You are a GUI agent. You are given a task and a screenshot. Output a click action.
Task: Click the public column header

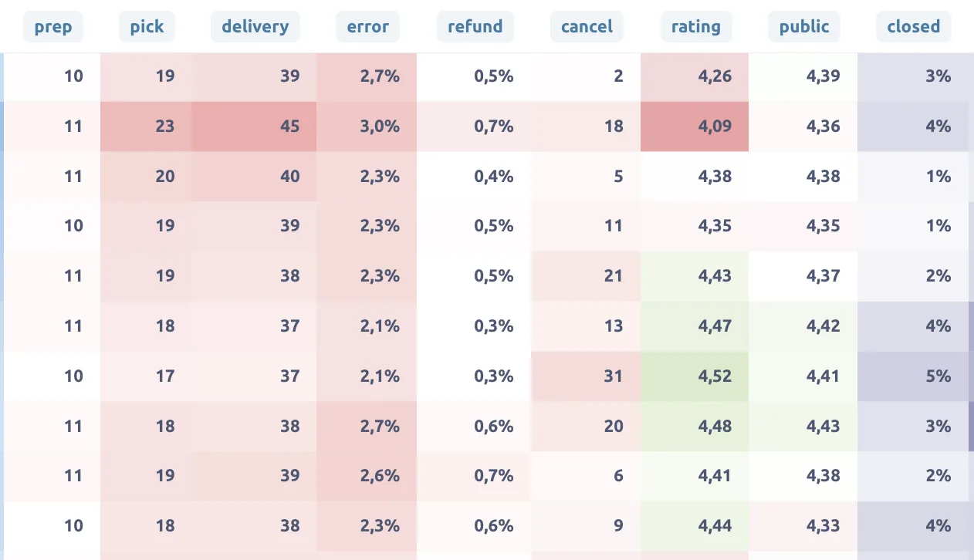(804, 27)
